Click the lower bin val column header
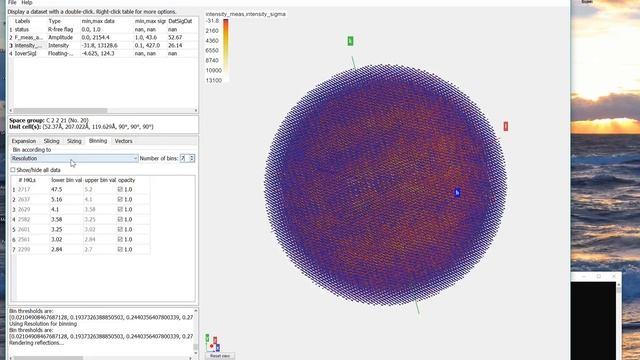 (67, 180)
